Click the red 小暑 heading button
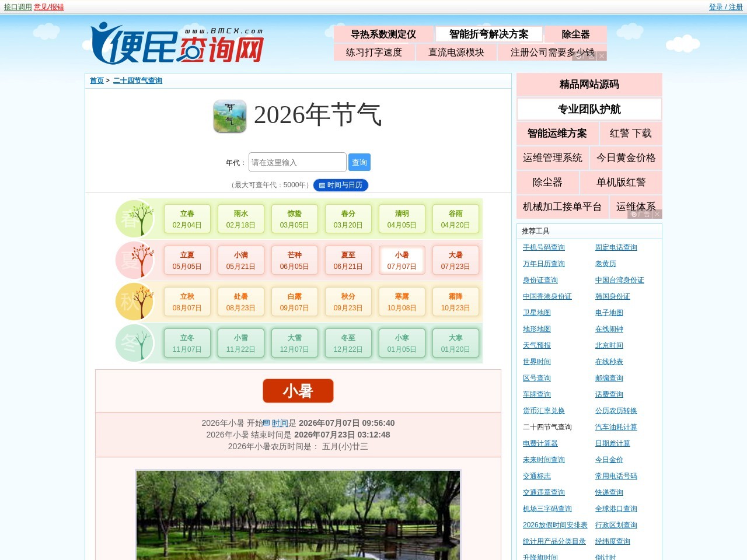Screen dimensions: 747x560 [x=298, y=391]
